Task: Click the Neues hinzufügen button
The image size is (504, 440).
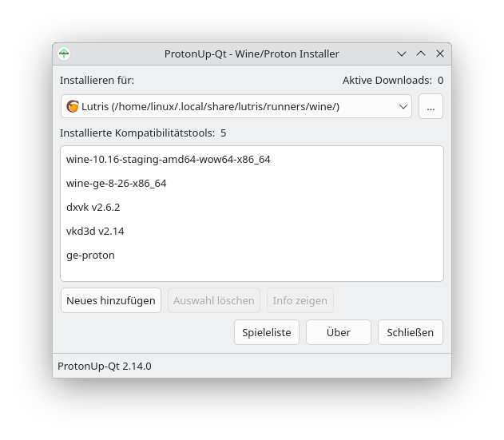Action: point(111,300)
